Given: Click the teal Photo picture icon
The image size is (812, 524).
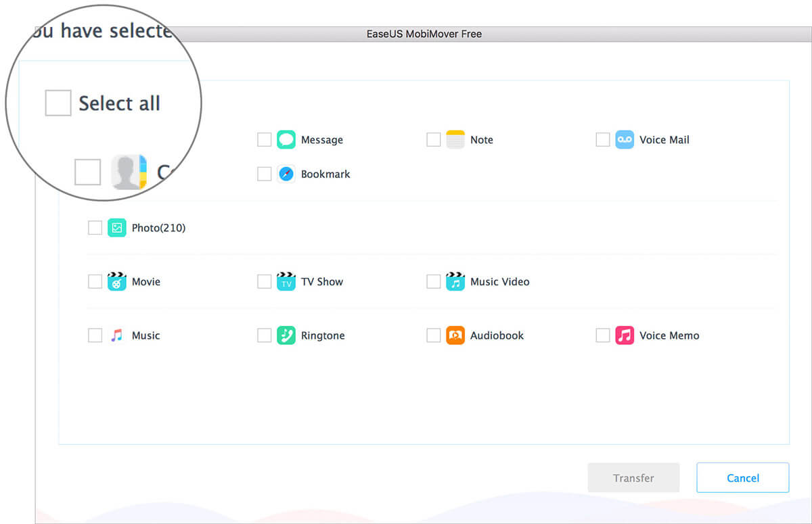Looking at the screenshot, I should pos(117,228).
